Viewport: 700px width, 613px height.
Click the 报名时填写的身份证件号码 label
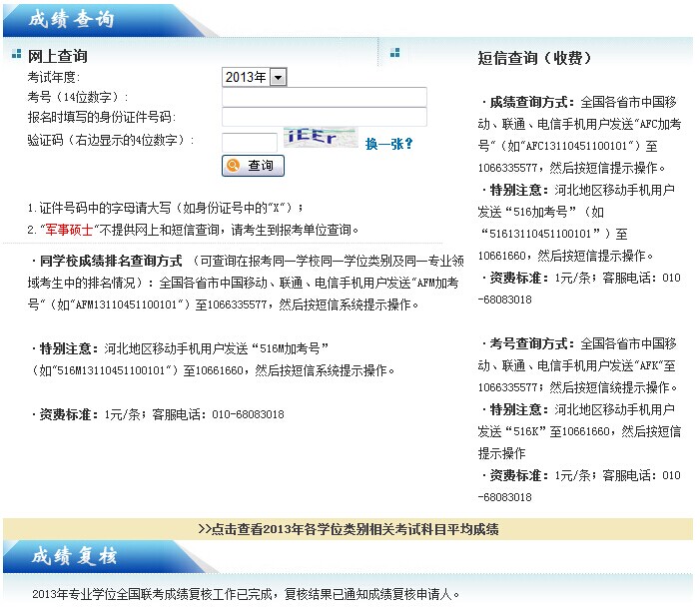click(100, 118)
